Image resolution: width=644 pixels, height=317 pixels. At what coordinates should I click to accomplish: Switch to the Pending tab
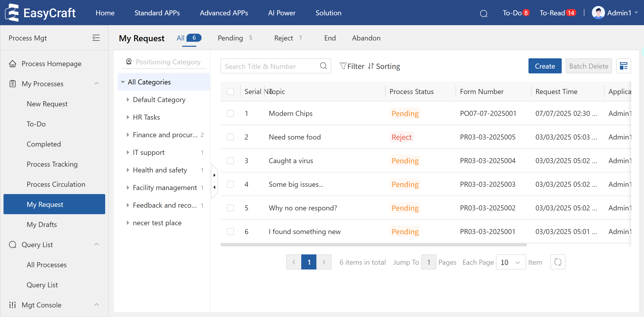pos(230,38)
